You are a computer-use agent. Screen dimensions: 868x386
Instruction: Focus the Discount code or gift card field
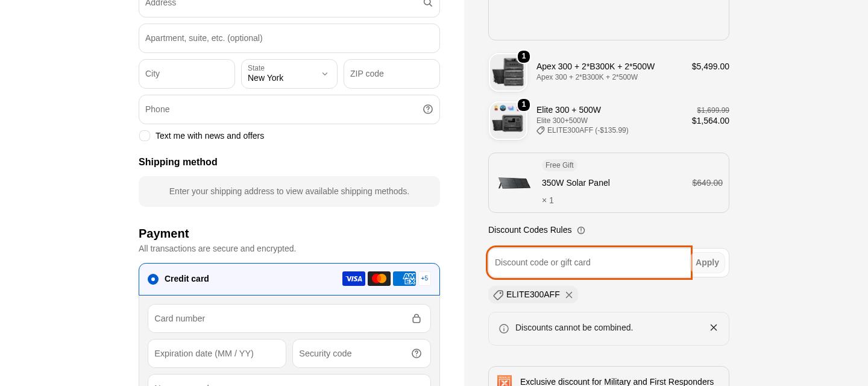click(x=589, y=262)
